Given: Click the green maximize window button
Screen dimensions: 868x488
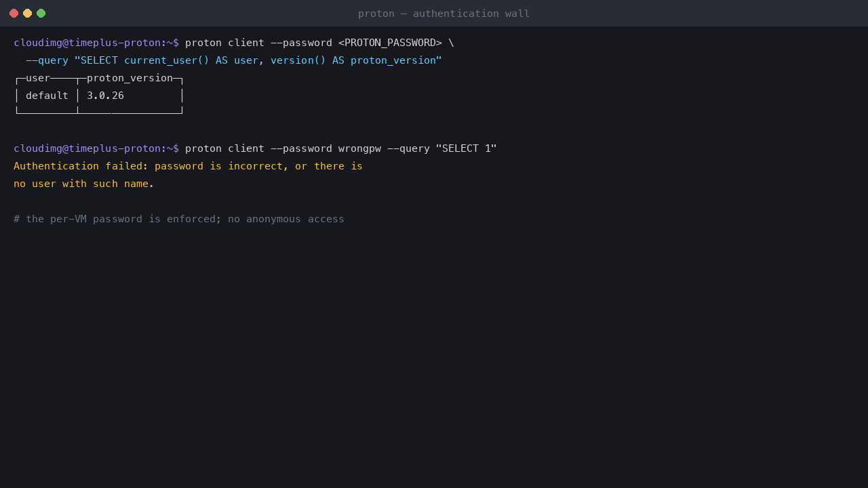Looking at the screenshot, I should (x=41, y=13).
